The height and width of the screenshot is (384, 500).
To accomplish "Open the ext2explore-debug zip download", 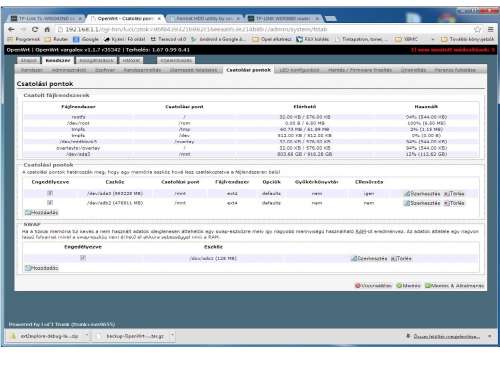I will 45,336.
